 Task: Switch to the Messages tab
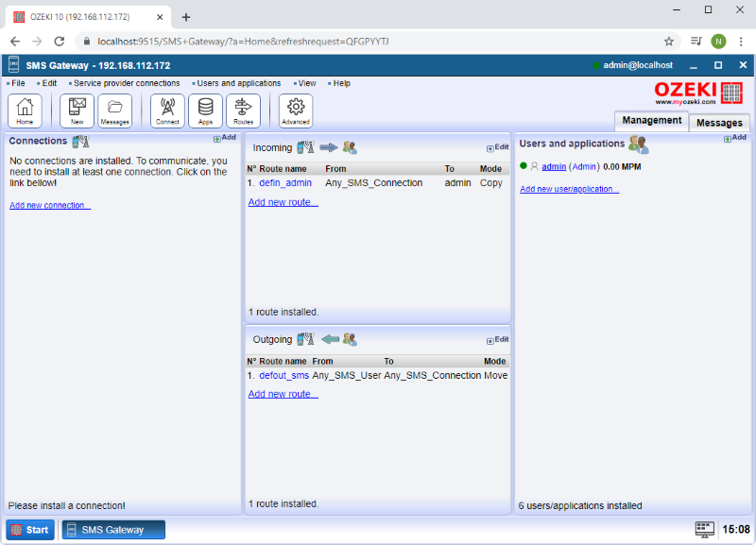tap(719, 123)
